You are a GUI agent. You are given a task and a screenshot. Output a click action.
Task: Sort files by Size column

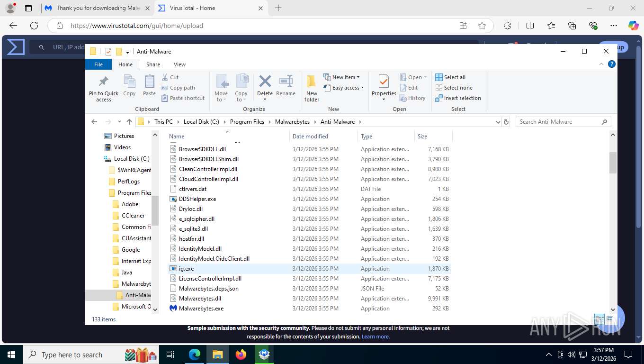pos(433,136)
